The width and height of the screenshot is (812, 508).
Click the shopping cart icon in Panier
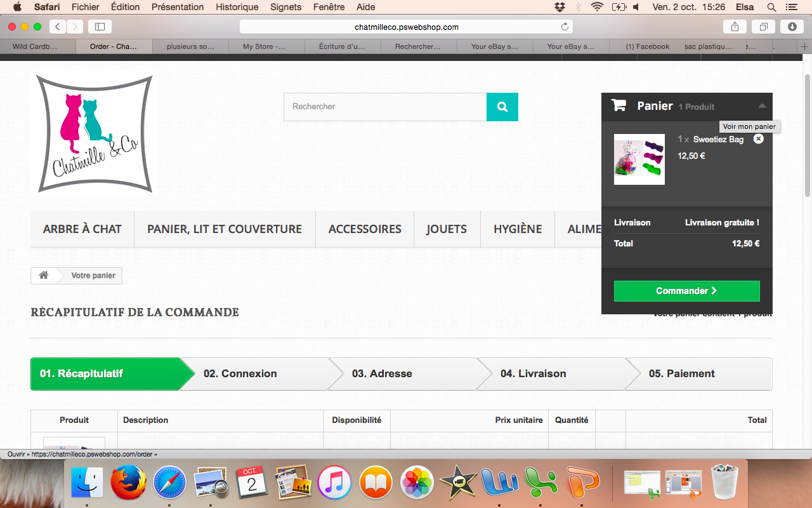click(619, 105)
